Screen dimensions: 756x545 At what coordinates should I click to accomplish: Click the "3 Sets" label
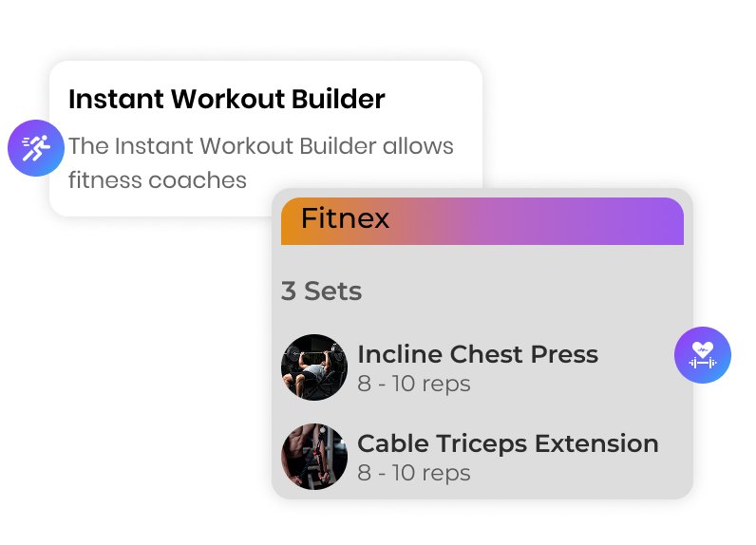click(x=321, y=291)
